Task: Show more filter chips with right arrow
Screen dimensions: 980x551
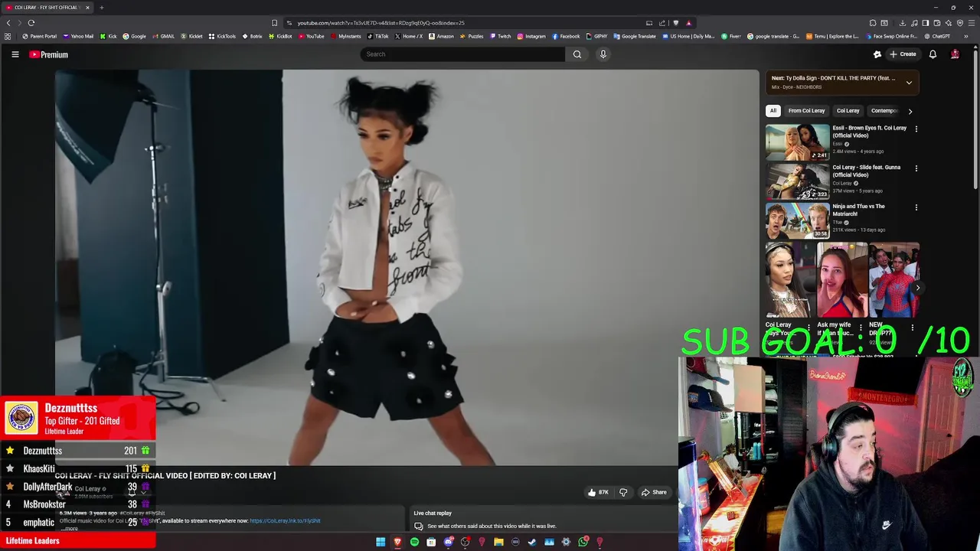Action: (x=910, y=111)
